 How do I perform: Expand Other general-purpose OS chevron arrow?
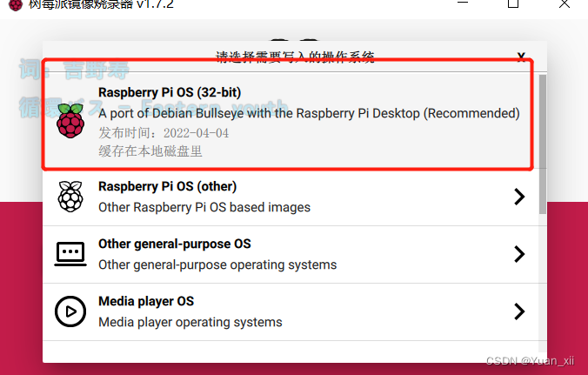pyautogui.click(x=519, y=254)
